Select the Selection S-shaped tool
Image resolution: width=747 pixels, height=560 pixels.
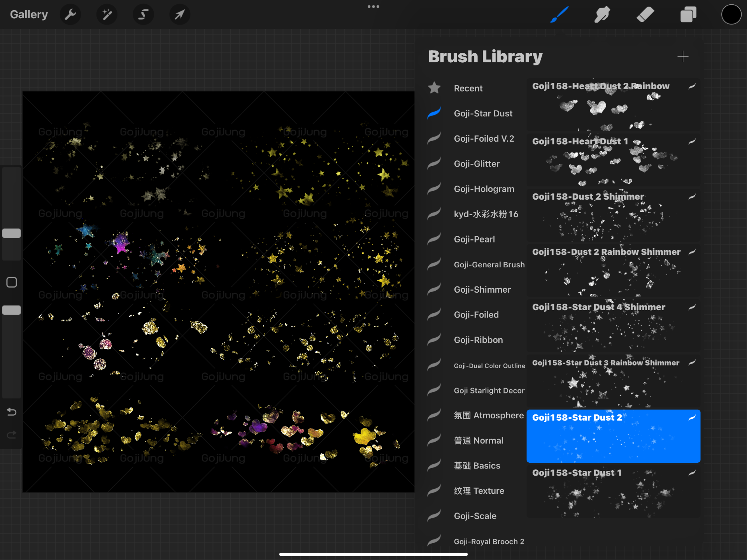pos(143,15)
